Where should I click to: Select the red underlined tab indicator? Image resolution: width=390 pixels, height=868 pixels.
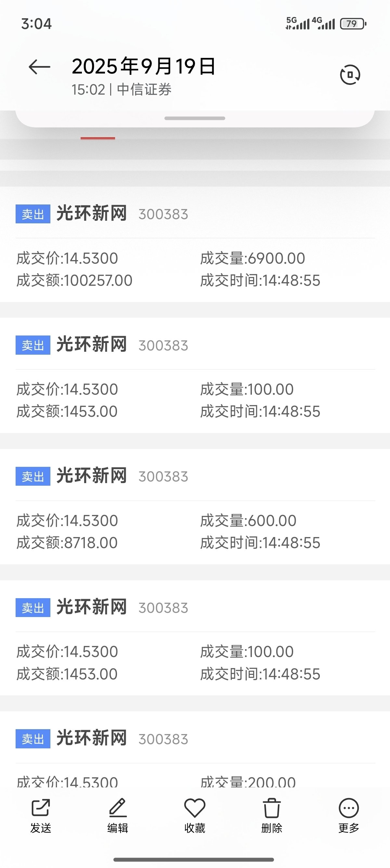[x=98, y=138]
